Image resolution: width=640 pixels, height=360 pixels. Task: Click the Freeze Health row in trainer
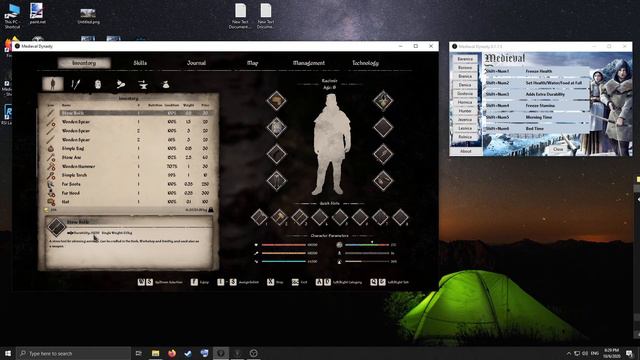pyautogui.click(x=536, y=71)
